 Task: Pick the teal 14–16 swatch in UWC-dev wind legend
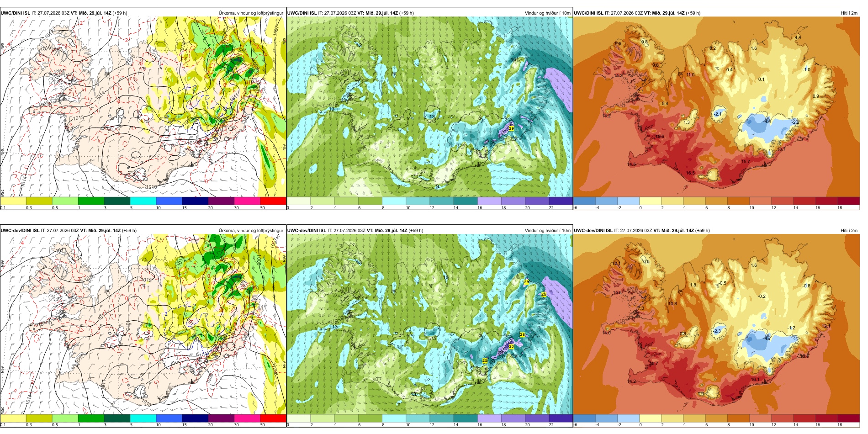466,418
